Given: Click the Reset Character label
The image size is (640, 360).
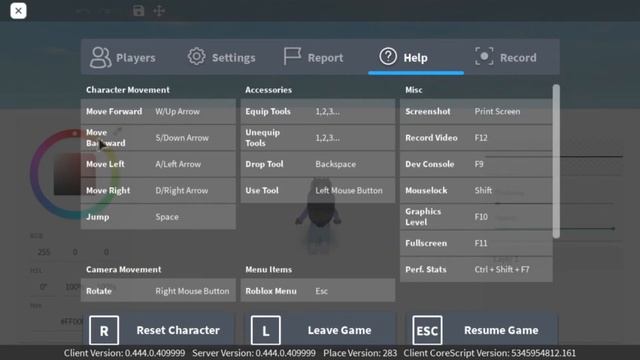Looking at the screenshot, I should click(178, 330).
